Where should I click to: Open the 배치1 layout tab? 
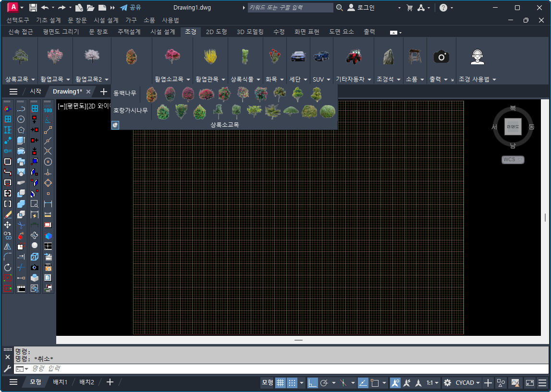coord(60,382)
